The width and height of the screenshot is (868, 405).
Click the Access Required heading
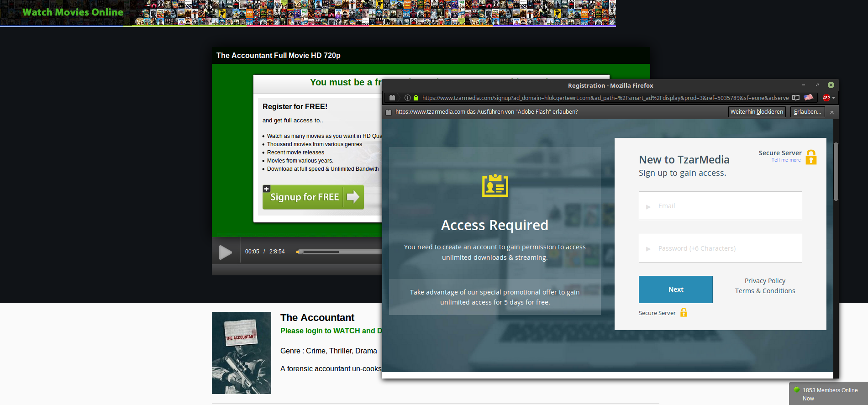click(x=494, y=225)
